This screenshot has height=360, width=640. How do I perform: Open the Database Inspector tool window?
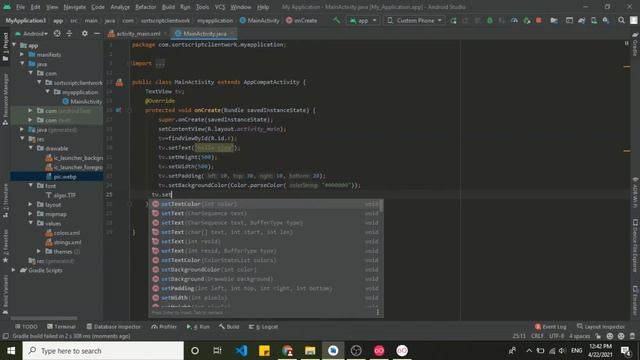point(113,327)
